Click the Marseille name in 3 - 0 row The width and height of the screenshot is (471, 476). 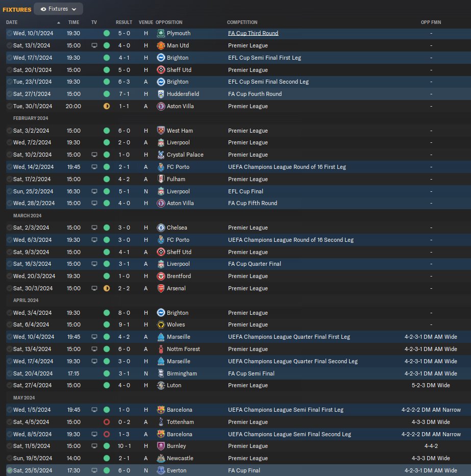click(179, 361)
